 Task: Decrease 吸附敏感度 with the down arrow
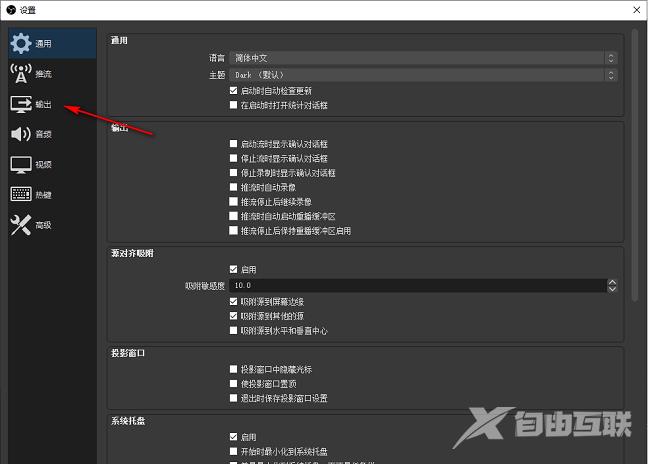pos(612,289)
